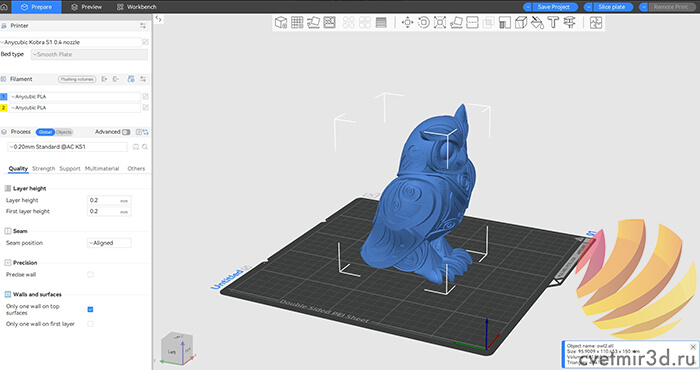Switch process scope to Objects

(64, 132)
